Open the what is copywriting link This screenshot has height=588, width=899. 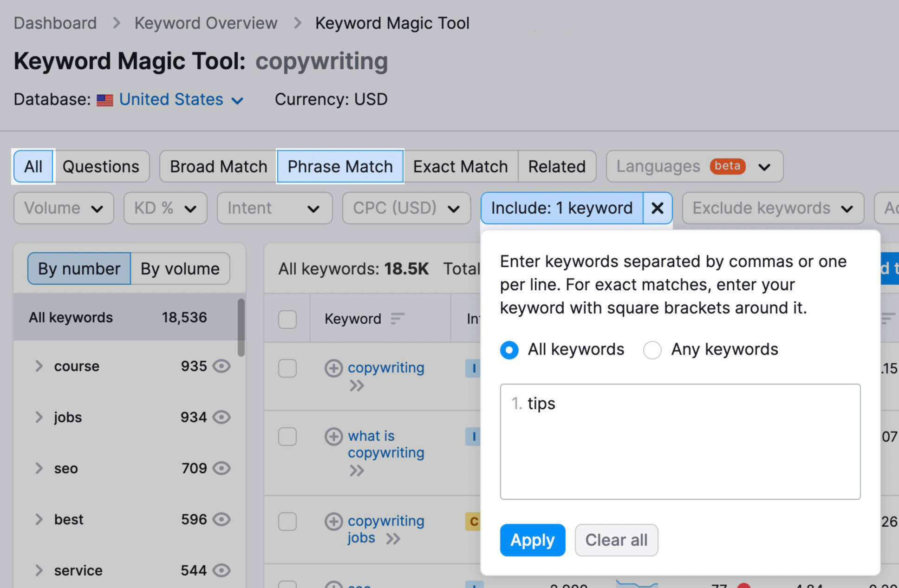click(386, 444)
